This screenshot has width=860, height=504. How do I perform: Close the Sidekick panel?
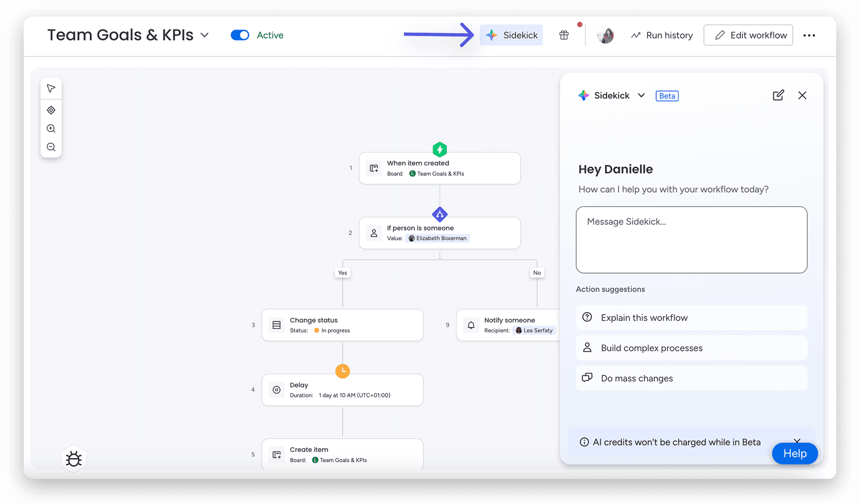(x=802, y=95)
